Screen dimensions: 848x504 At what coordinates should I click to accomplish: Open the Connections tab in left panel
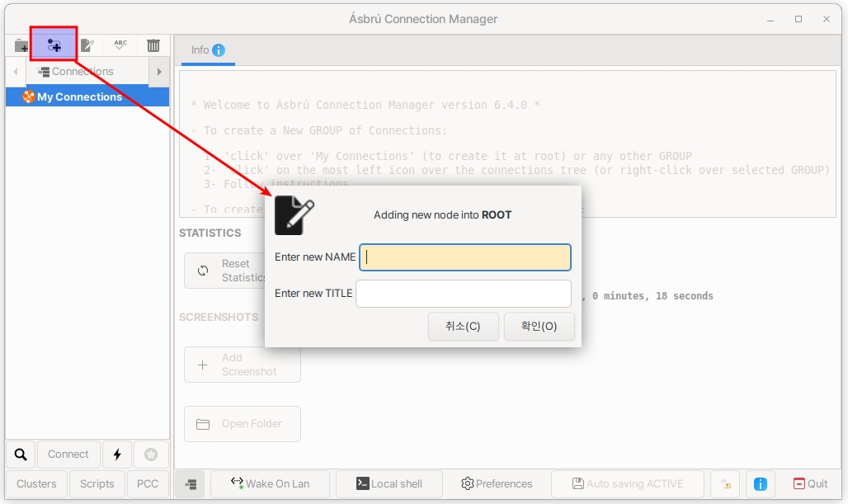76,72
